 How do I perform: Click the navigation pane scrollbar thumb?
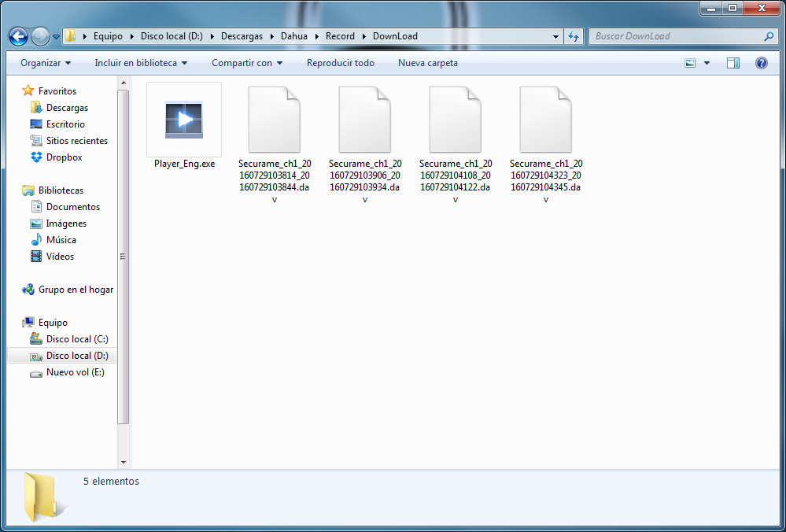point(124,257)
